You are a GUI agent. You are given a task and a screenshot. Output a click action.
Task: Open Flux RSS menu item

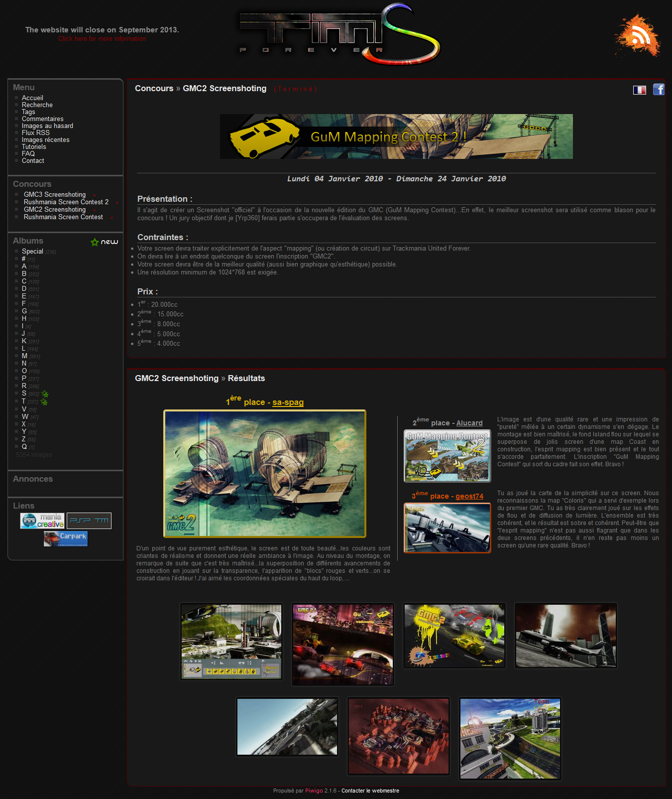pos(36,133)
